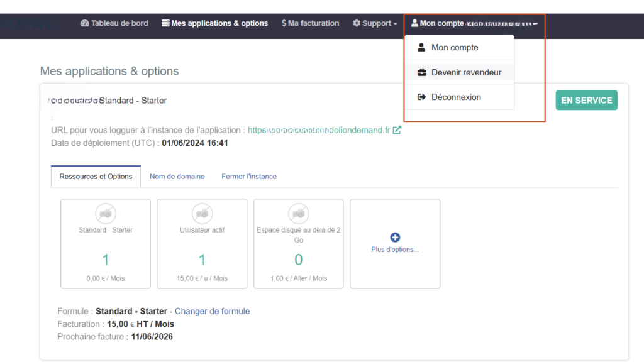Click the Standard - Starter card image

point(106,214)
